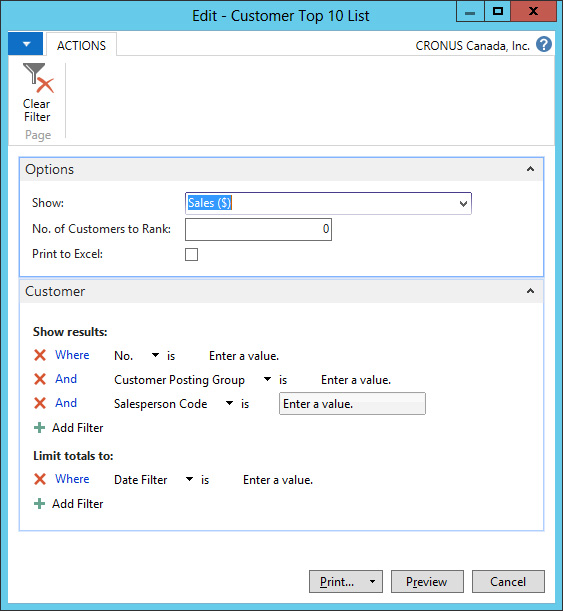Open the blue application menu dropdown
Viewport: 564px width, 612px height.
pos(26,44)
